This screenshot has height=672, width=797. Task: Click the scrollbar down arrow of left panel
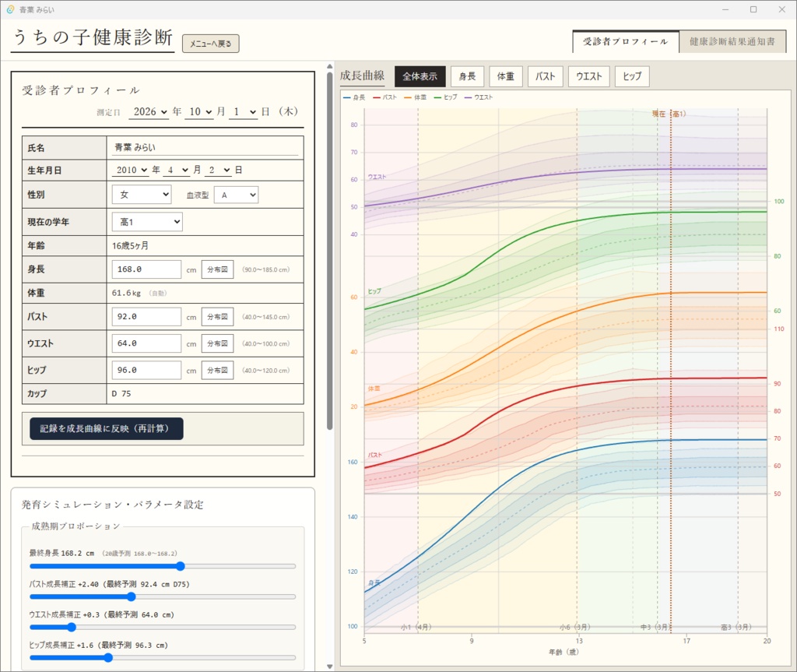[330, 667]
